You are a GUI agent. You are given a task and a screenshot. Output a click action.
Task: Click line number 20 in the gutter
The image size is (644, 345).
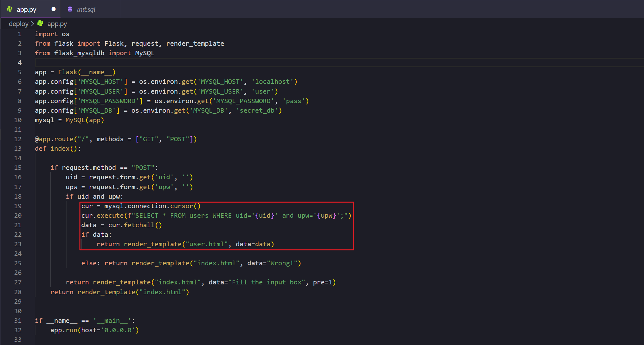18,216
